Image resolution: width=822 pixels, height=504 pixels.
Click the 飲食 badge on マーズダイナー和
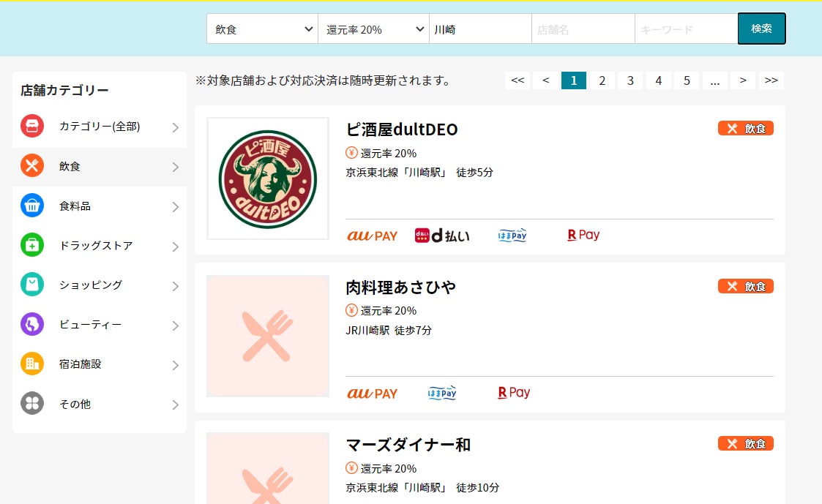[x=745, y=443]
